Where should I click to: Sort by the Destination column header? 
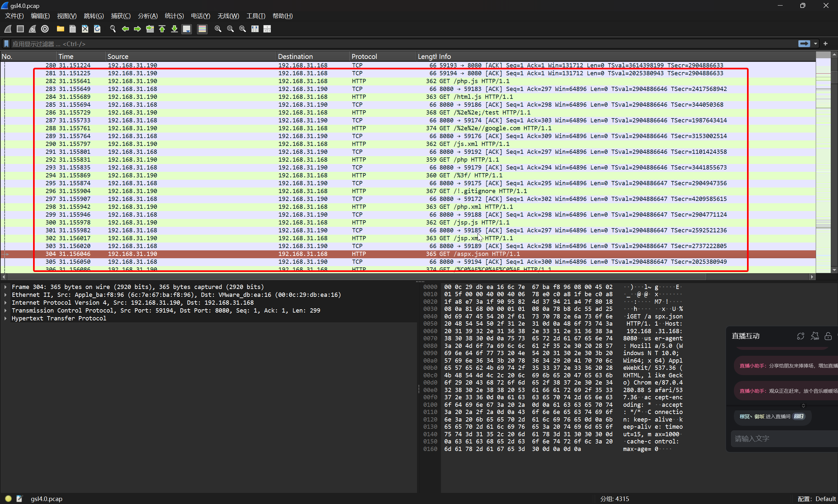[x=313, y=56]
